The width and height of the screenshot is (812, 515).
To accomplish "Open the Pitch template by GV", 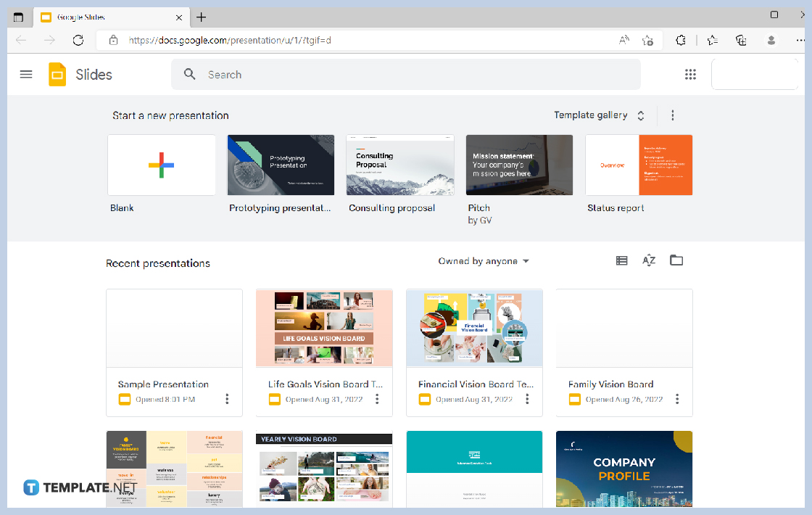I will [x=519, y=165].
